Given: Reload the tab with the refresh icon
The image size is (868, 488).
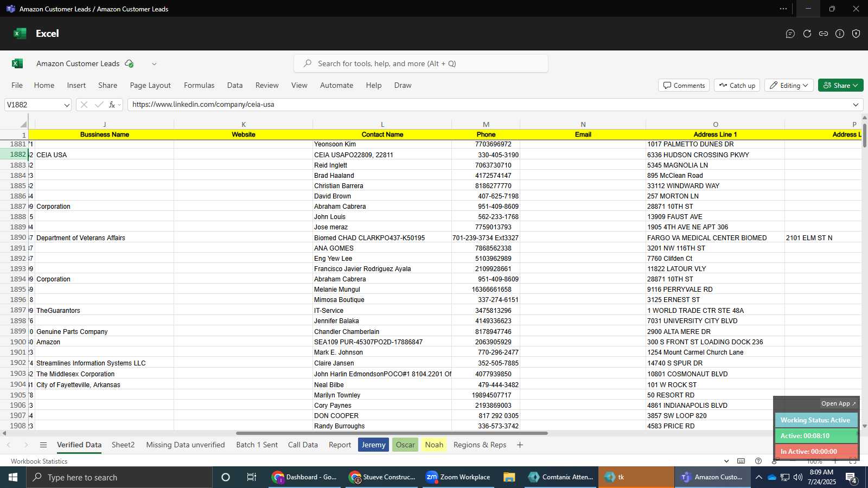Looking at the screenshot, I should click(807, 34).
